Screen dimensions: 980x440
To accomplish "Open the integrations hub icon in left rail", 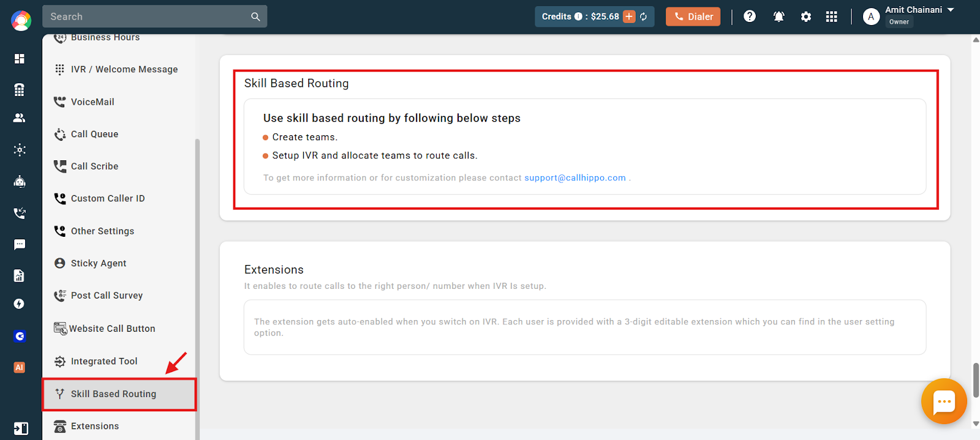I will 20,150.
